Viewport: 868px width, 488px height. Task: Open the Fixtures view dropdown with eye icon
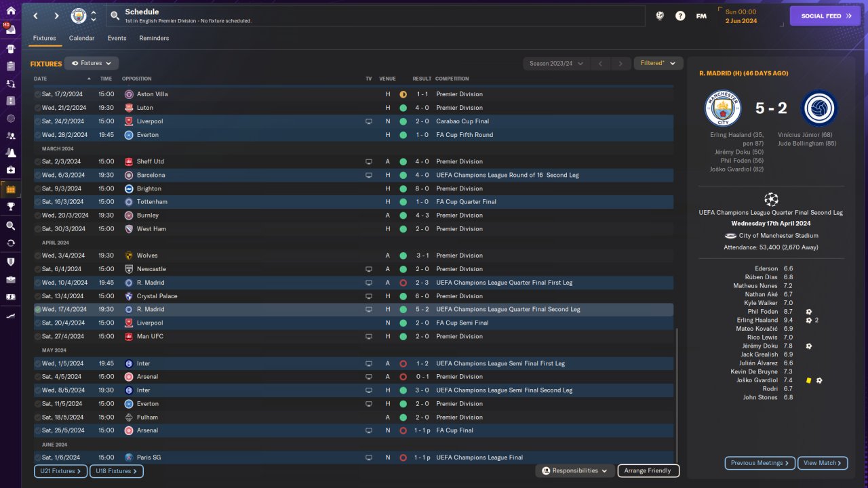click(x=92, y=63)
